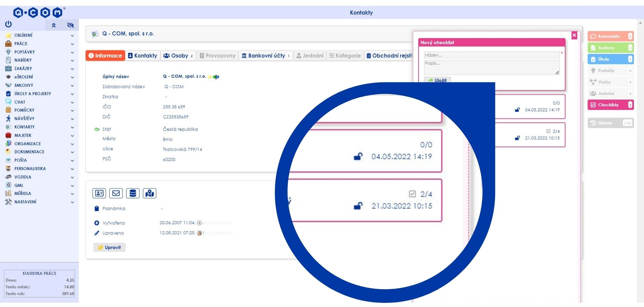
Task: Click the Q-COM logo
Action: pos(39,13)
